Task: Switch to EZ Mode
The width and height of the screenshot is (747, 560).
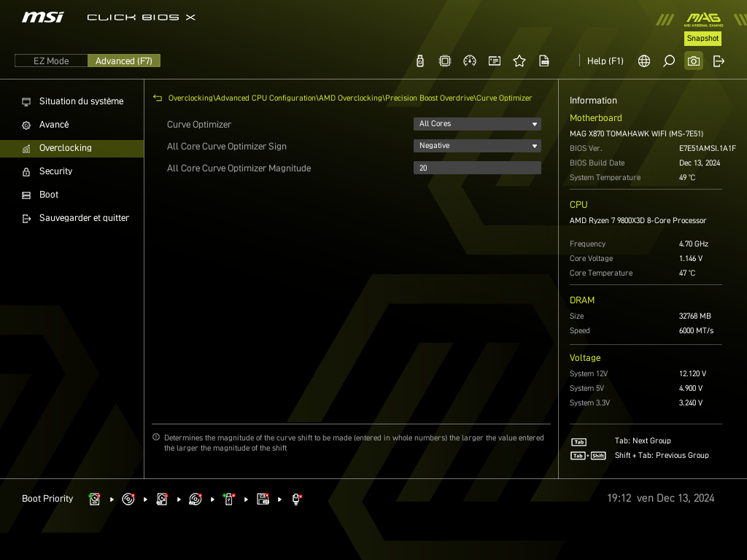Action: pos(51,61)
